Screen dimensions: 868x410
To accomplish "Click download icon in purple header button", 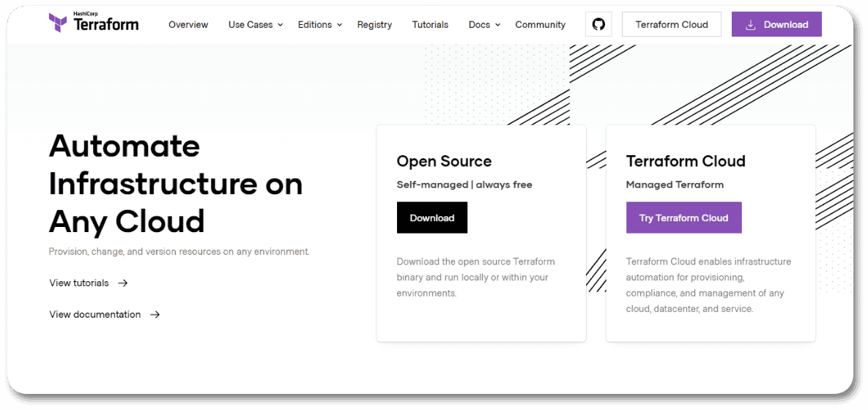I will coord(751,24).
